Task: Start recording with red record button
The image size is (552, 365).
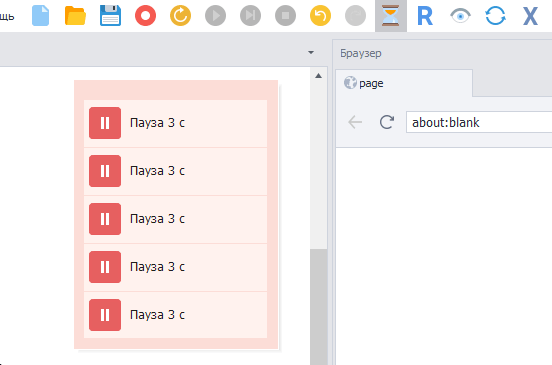Action: click(x=145, y=16)
